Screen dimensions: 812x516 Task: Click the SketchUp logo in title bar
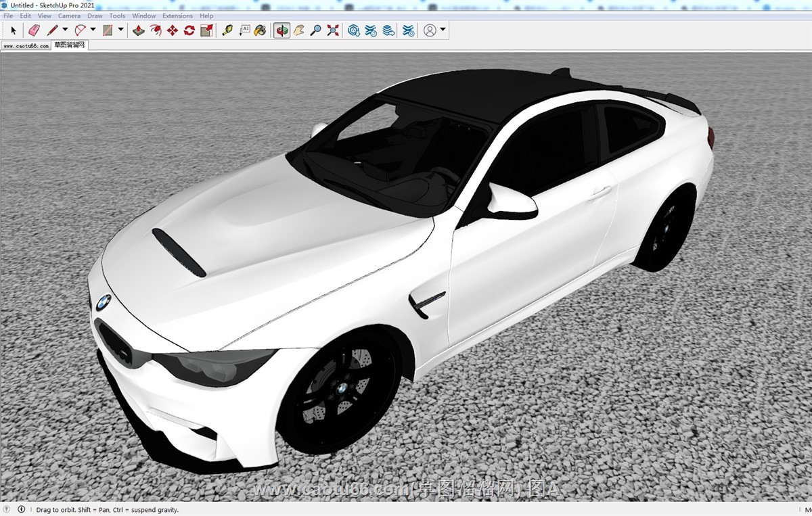(5, 5)
